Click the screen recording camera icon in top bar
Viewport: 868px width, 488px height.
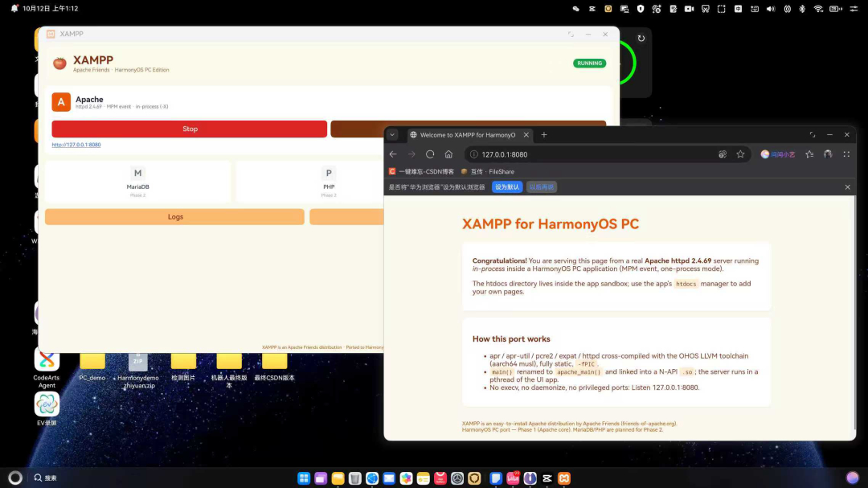coord(690,9)
